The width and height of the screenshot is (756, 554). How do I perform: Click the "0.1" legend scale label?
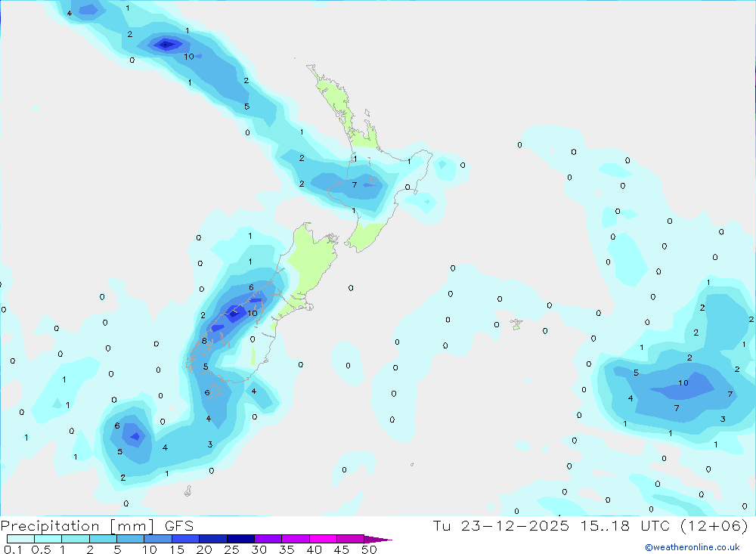(x=13, y=549)
